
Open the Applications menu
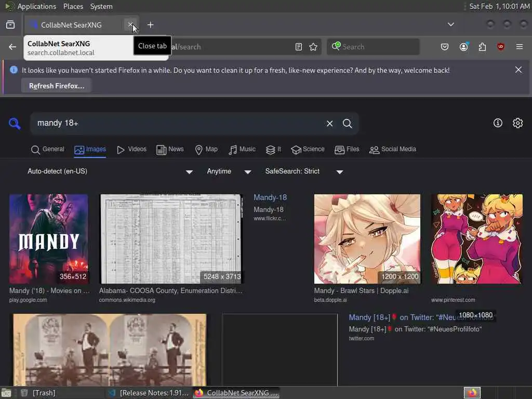[37, 6]
